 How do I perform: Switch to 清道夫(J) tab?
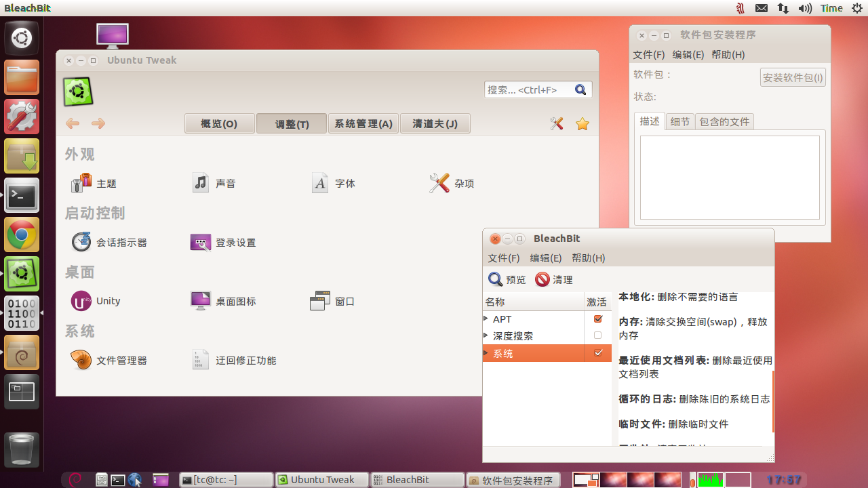coord(435,123)
